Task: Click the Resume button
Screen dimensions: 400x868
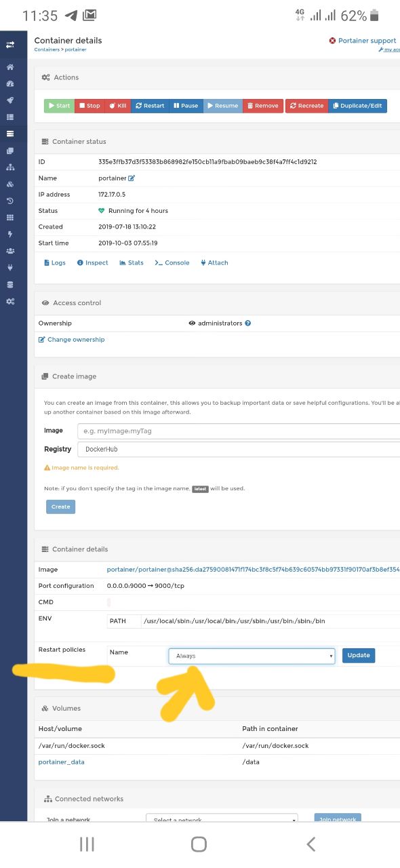Action: (x=222, y=106)
